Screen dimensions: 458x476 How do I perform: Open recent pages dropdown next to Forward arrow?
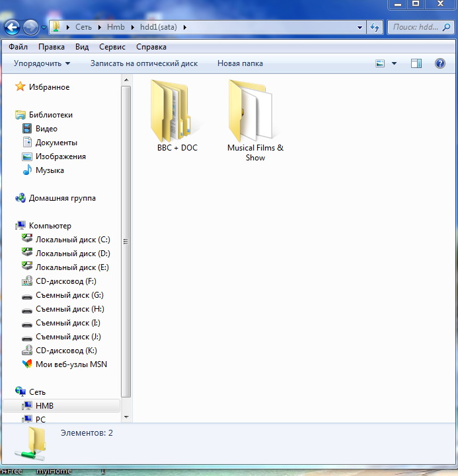click(44, 28)
